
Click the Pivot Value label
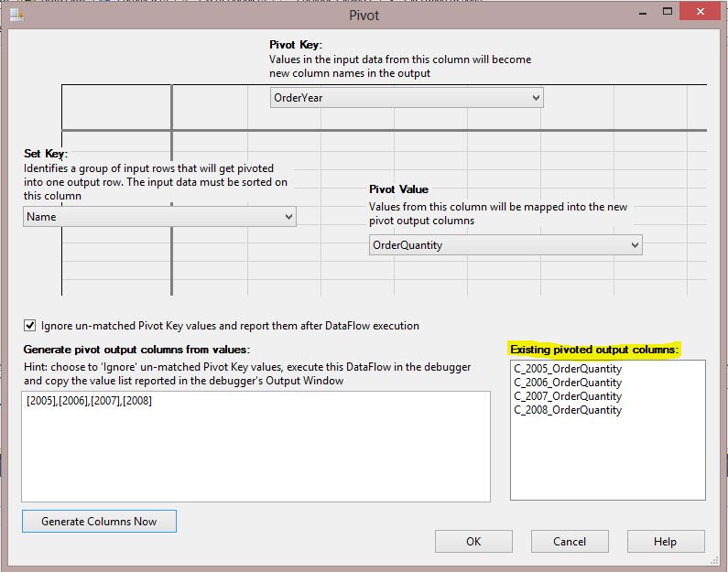398,189
